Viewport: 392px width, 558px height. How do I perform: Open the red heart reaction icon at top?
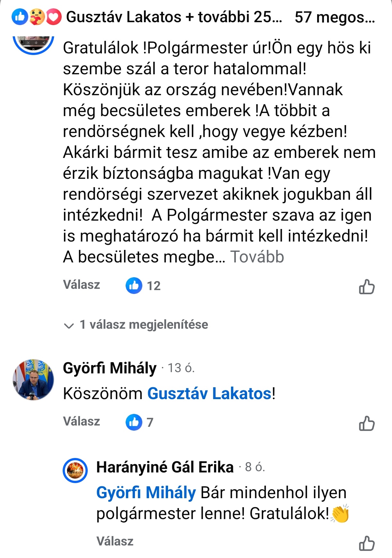coord(54,17)
